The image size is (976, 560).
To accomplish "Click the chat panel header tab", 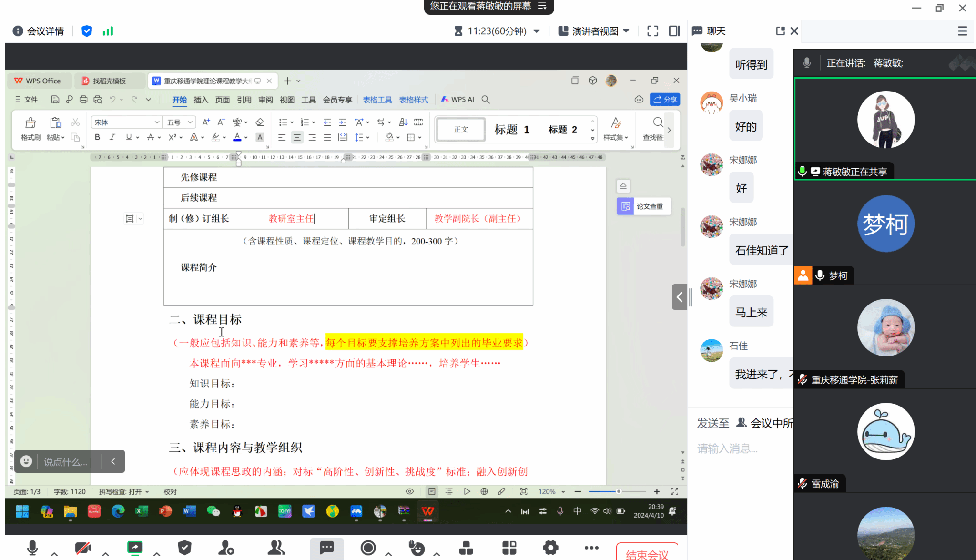I will pos(715,31).
